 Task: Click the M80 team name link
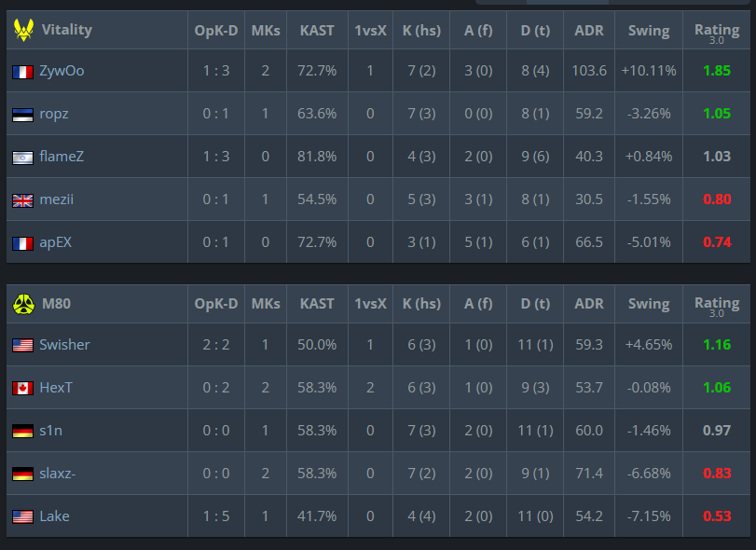pyautogui.click(x=57, y=304)
